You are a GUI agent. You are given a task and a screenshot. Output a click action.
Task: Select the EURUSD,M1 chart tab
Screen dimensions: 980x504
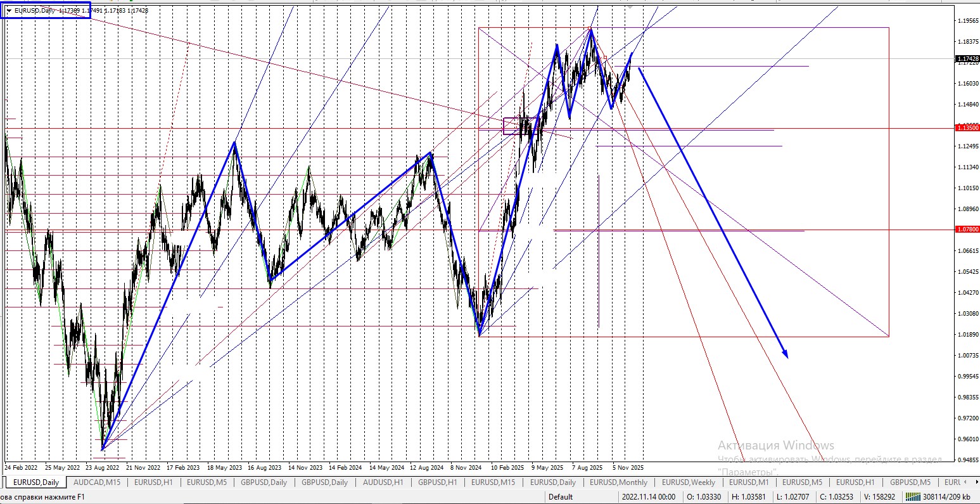tap(746, 482)
